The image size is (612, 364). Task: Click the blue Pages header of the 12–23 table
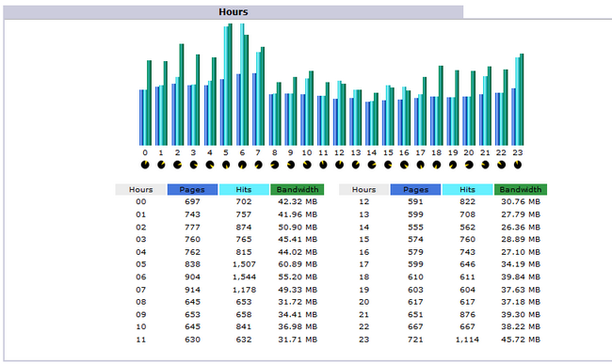click(x=415, y=190)
